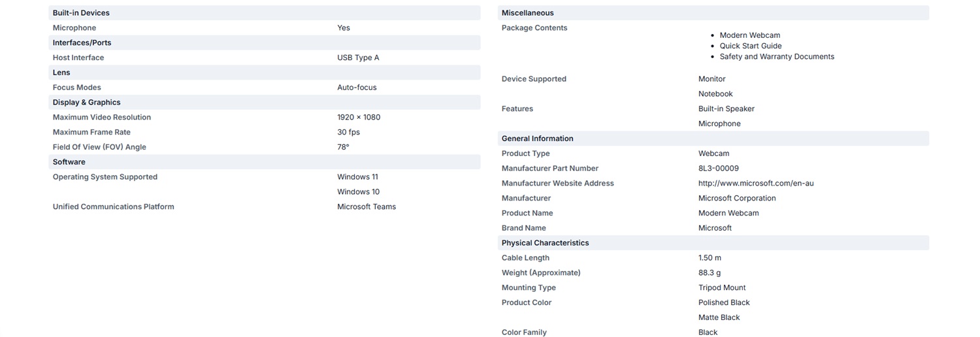Click the Windows 11 value
The height and width of the screenshot is (337, 980).
357,177
